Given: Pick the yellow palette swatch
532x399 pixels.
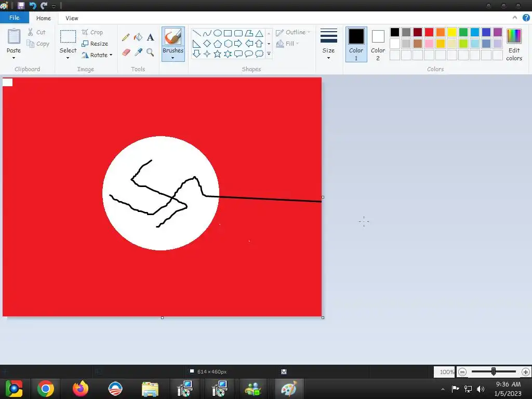Looking at the screenshot, I should click(452, 32).
